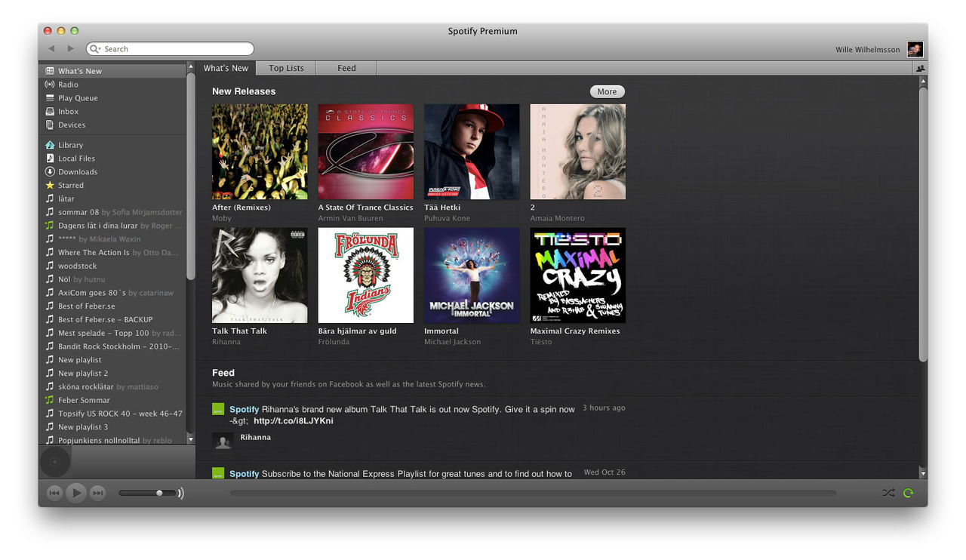Image resolution: width=966 pixels, height=560 pixels.
Task: Select the woodstock playlist
Action: click(x=112, y=266)
